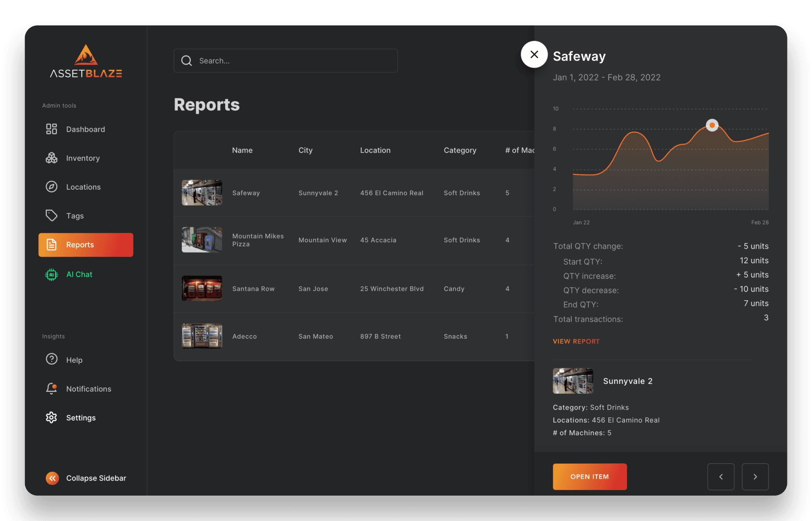Close the Safeway detail panel
812x521 pixels.
coord(534,54)
